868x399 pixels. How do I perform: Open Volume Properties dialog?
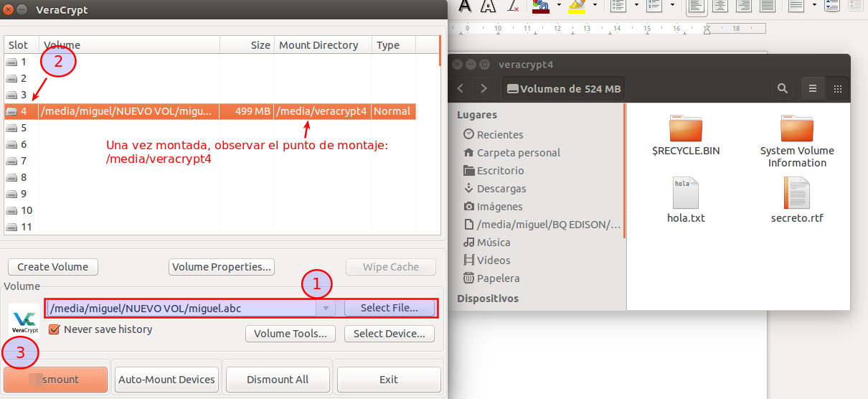(222, 267)
